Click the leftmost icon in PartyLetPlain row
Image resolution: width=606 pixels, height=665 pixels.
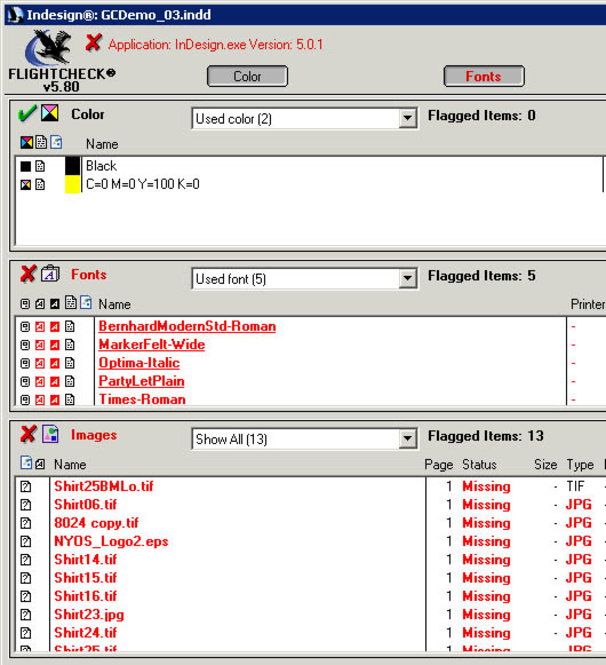[x=25, y=381]
